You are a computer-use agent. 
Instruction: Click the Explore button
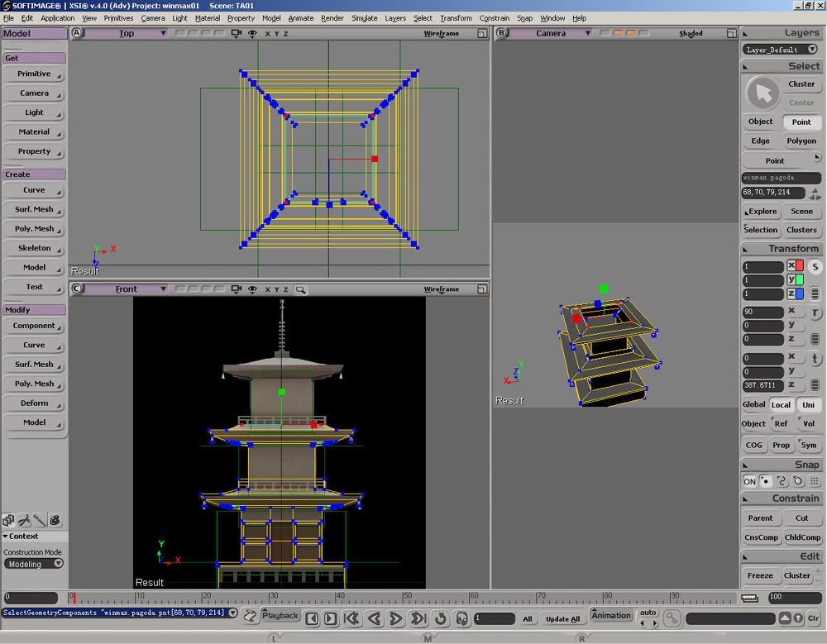pos(760,211)
